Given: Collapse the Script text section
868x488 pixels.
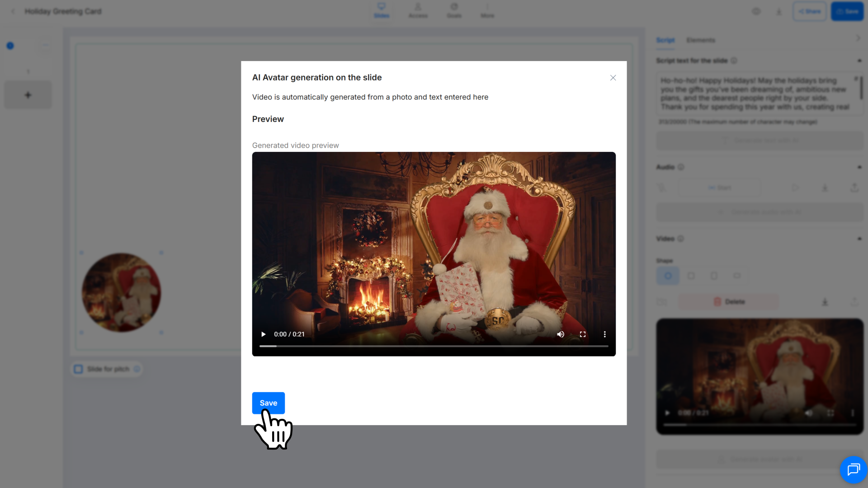Looking at the screenshot, I should click(x=859, y=61).
